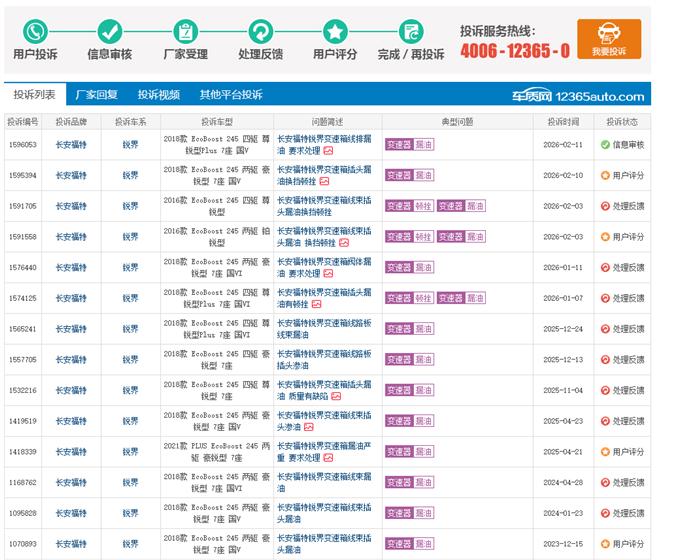700x560 pixels.
Task: Click 用户评分 status in row 1591558
Action: [628, 237]
